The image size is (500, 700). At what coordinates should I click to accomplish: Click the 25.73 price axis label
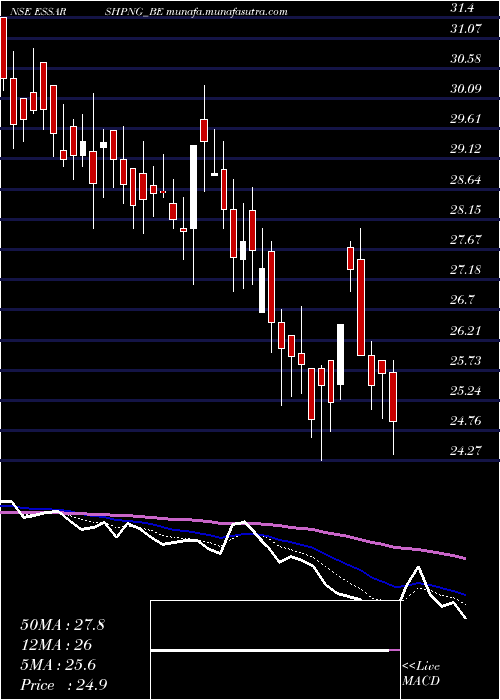467,361
